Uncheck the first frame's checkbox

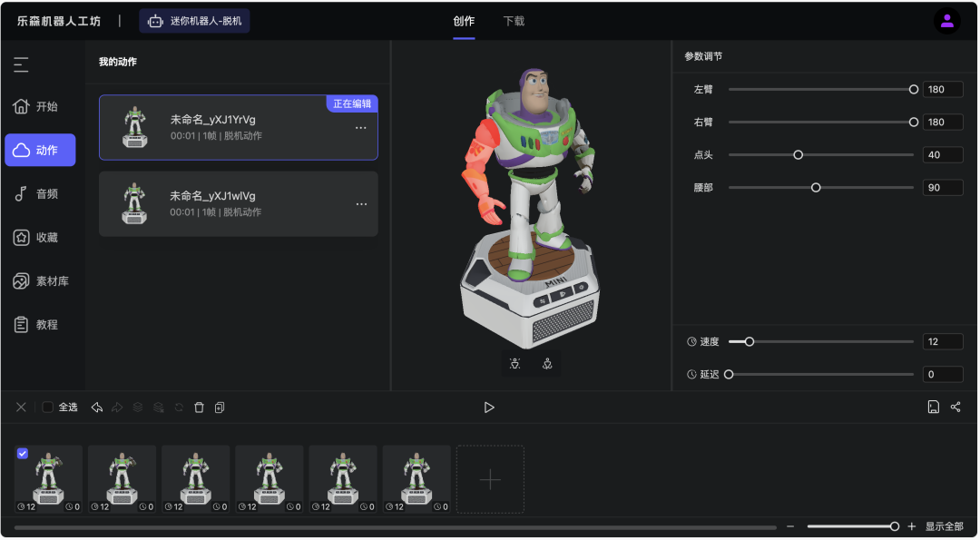[x=23, y=453]
